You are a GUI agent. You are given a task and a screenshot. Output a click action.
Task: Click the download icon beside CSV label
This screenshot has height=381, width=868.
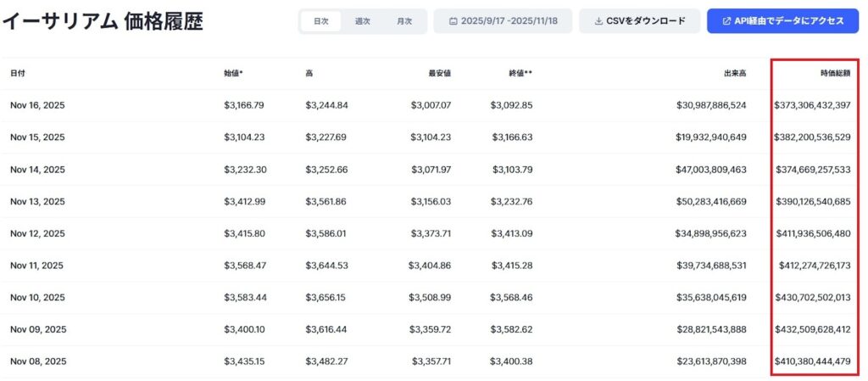[598, 21]
